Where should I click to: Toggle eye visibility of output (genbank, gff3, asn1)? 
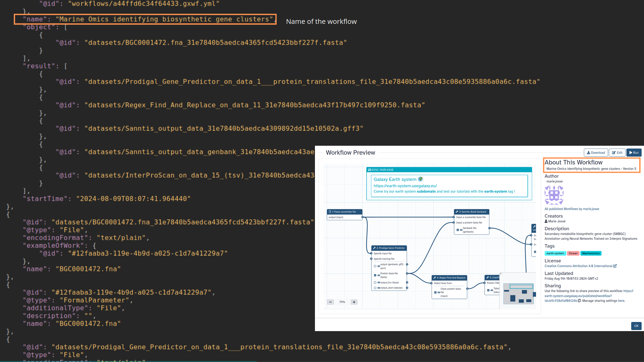pyautogui.click(x=378, y=266)
